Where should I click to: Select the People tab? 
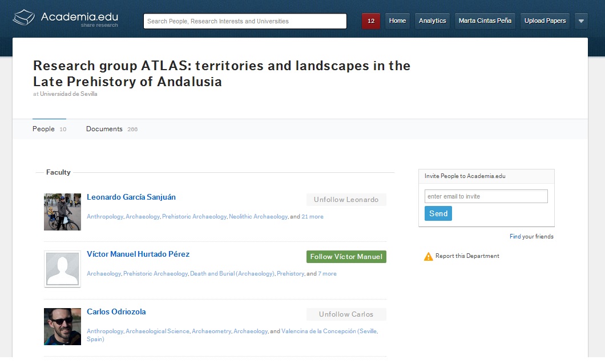coord(43,129)
